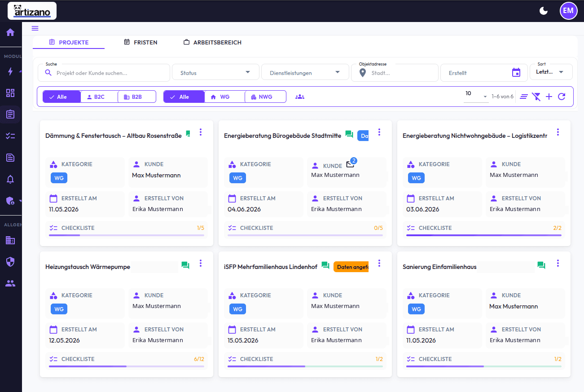Image resolution: width=584 pixels, height=392 pixels.
Task: Clear filters with the crossed filter icon
Action: (536, 97)
